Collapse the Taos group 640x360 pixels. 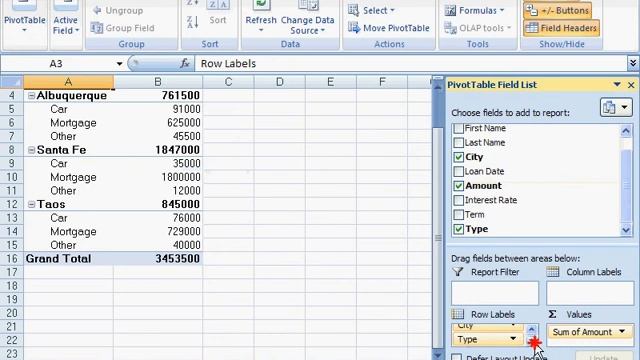click(31, 204)
